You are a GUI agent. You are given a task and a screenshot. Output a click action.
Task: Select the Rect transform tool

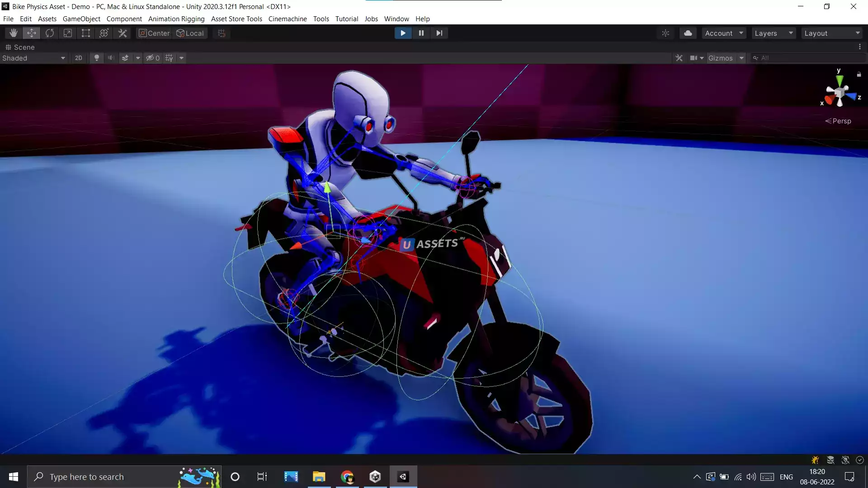[x=86, y=33]
